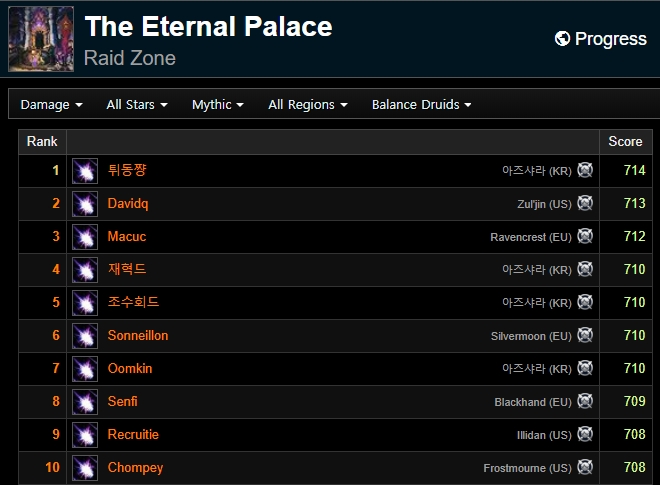This screenshot has width=660, height=485.
Task: Expand the All Stars dropdown
Action: click(x=137, y=104)
